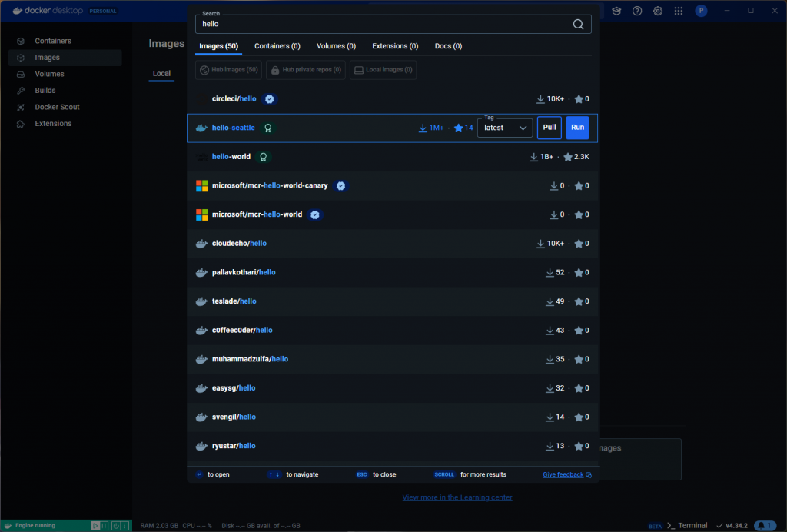Click Microsoft logo beside mcr-hello-world-canary

(x=202, y=186)
